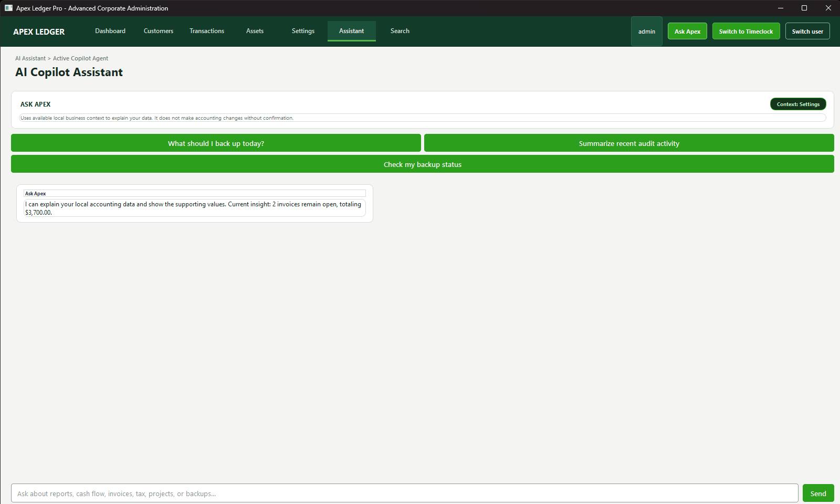Minimize the Apex Ledger Pro window
This screenshot has width=840, height=504.
[x=781, y=8]
